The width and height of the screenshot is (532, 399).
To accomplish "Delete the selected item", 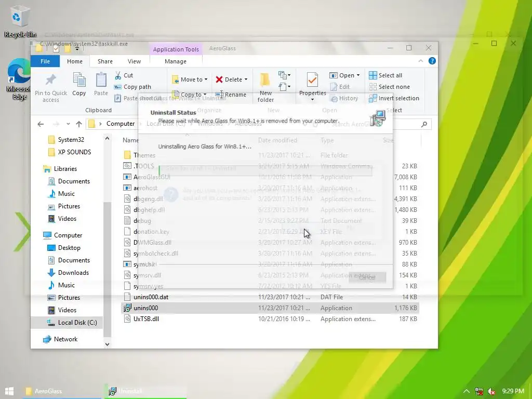I will (x=229, y=79).
